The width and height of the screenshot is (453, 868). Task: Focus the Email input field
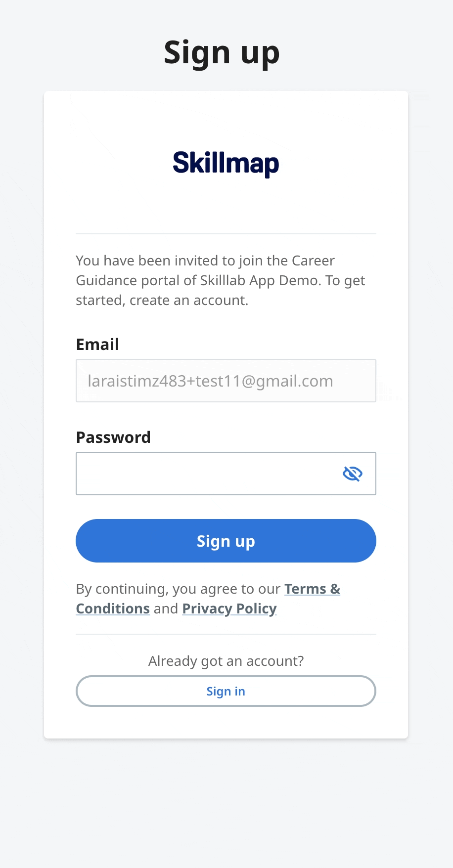click(226, 381)
